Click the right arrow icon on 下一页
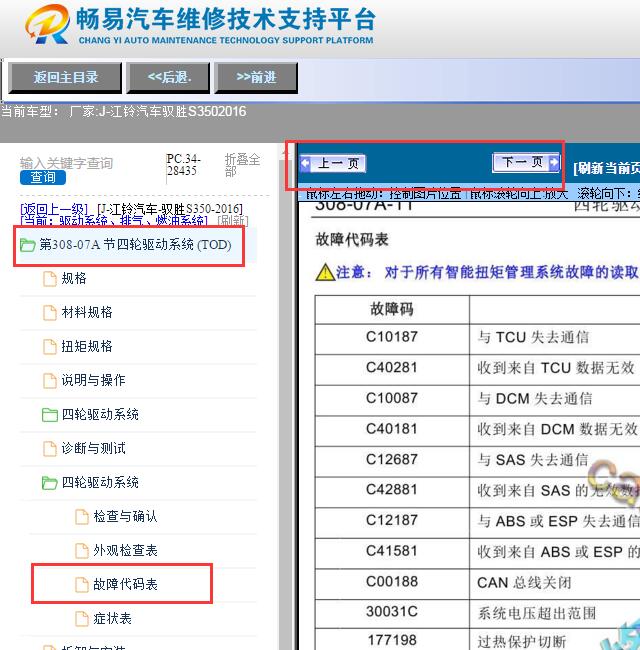 pos(554,162)
